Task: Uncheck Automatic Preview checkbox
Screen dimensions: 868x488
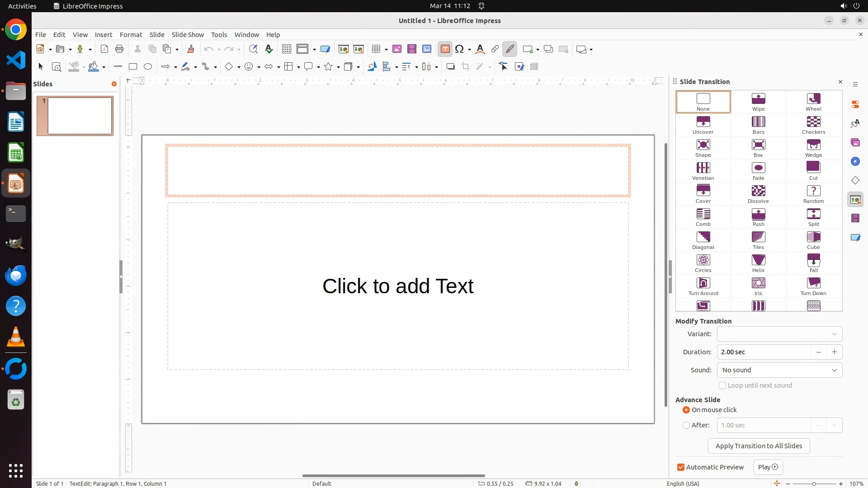Action: coord(681,467)
